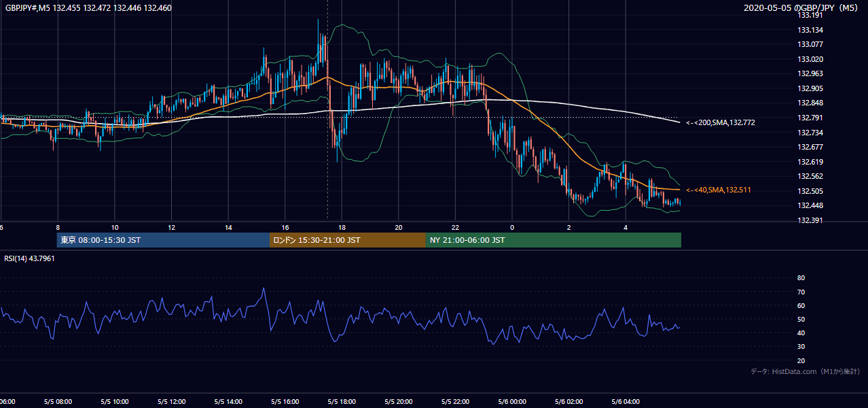Click price level 132.734 on axis
This screenshot has width=868, height=408.
click(810, 133)
